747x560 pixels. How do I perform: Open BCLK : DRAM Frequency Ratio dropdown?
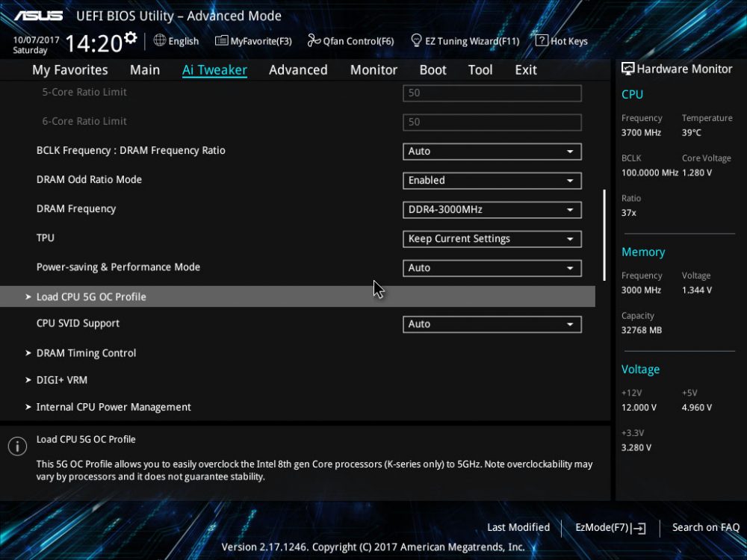point(492,152)
